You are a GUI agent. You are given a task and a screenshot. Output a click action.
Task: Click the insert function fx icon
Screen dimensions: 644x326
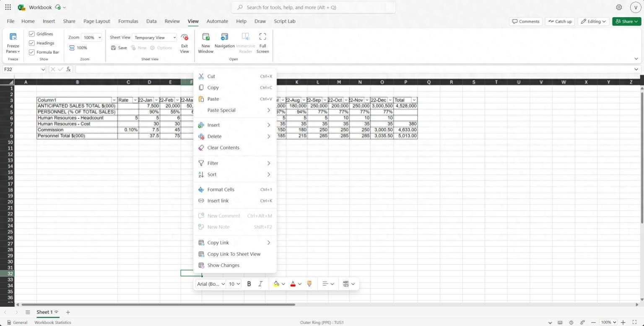[69, 69]
